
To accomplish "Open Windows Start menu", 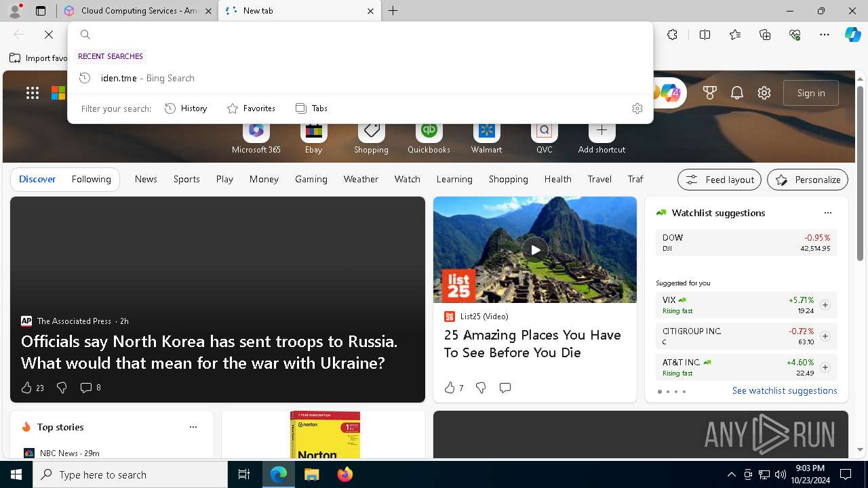I will 16,474.
